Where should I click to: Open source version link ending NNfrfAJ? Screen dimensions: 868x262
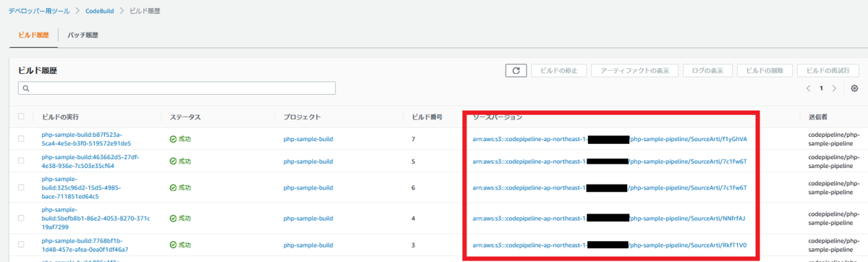tap(609, 218)
